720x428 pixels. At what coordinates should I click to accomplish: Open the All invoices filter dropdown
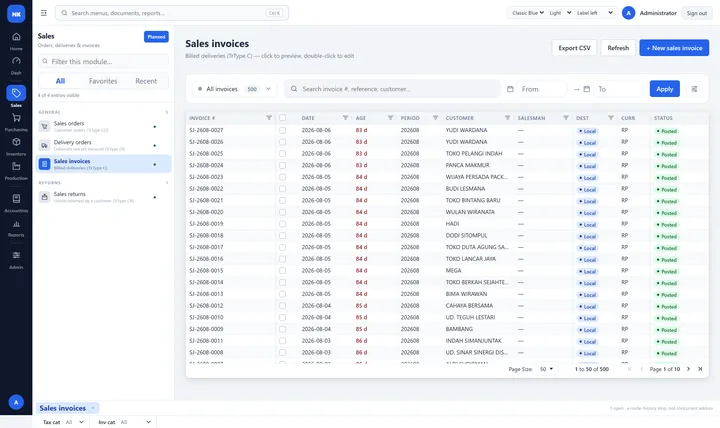tap(234, 89)
